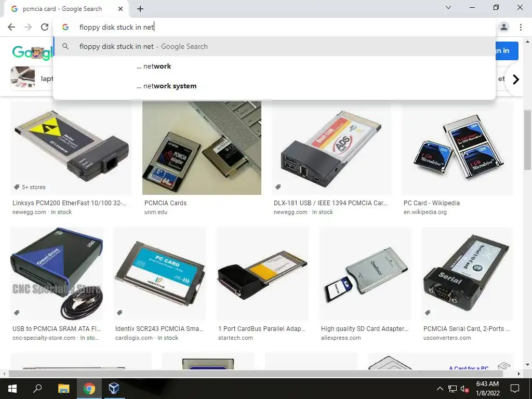This screenshot has height=399, width=532.
Task: Open the CardBus Parallel Adapter image
Action: coord(262,274)
